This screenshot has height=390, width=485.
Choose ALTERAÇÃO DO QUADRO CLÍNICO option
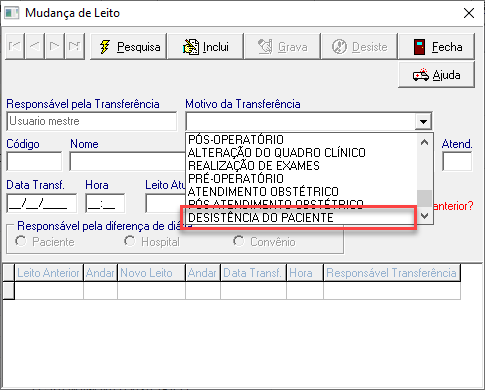click(277, 153)
